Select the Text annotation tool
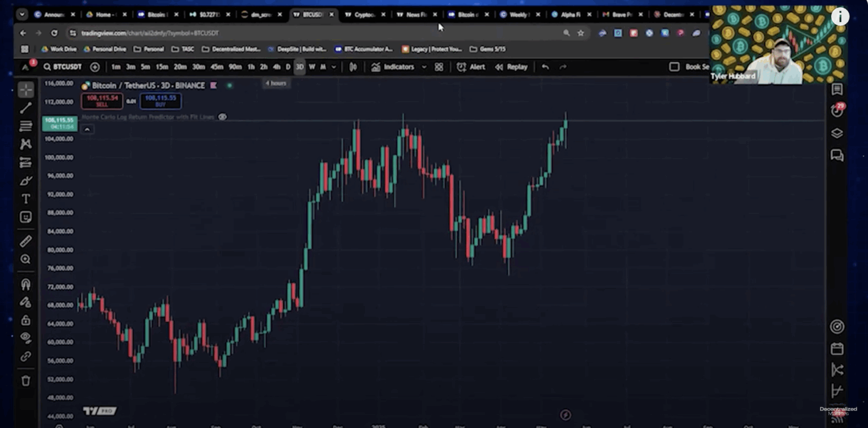 tap(26, 199)
